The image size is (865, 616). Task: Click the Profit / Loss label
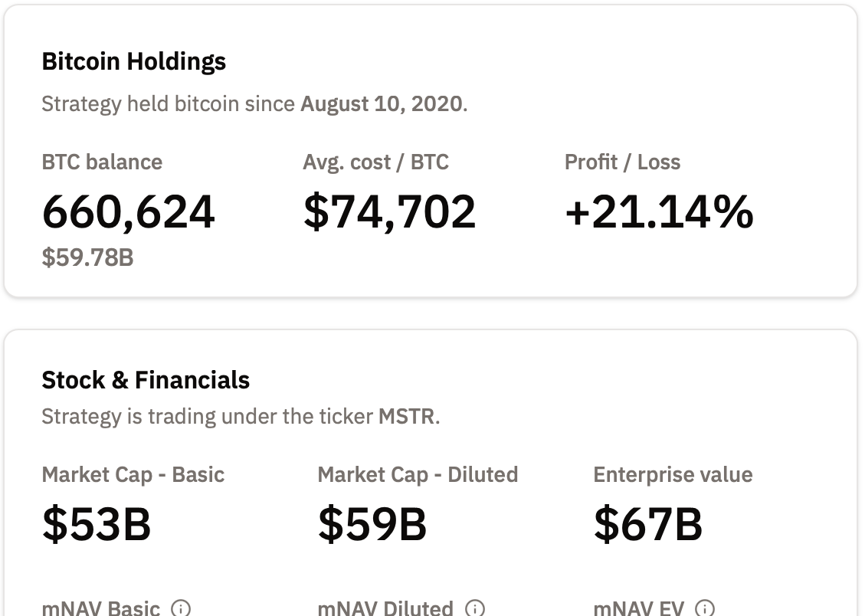coord(622,162)
